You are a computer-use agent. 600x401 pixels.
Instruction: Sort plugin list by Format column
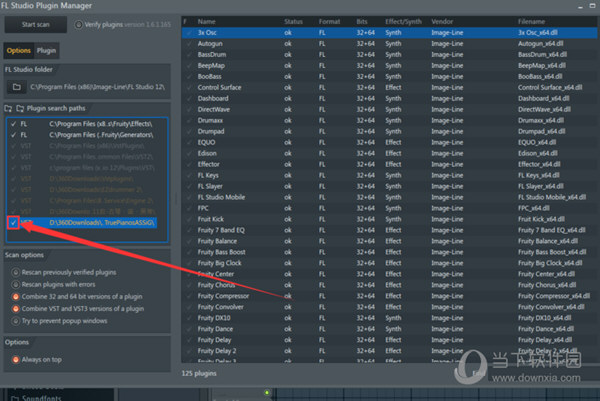pyautogui.click(x=329, y=22)
